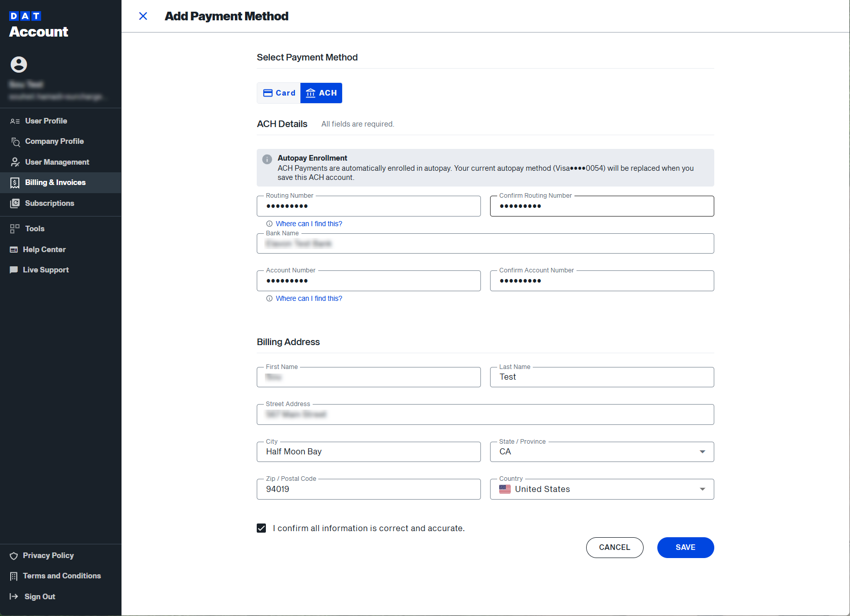Open Live Support in sidebar
Image resolution: width=850 pixels, height=616 pixels.
(x=60, y=270)
